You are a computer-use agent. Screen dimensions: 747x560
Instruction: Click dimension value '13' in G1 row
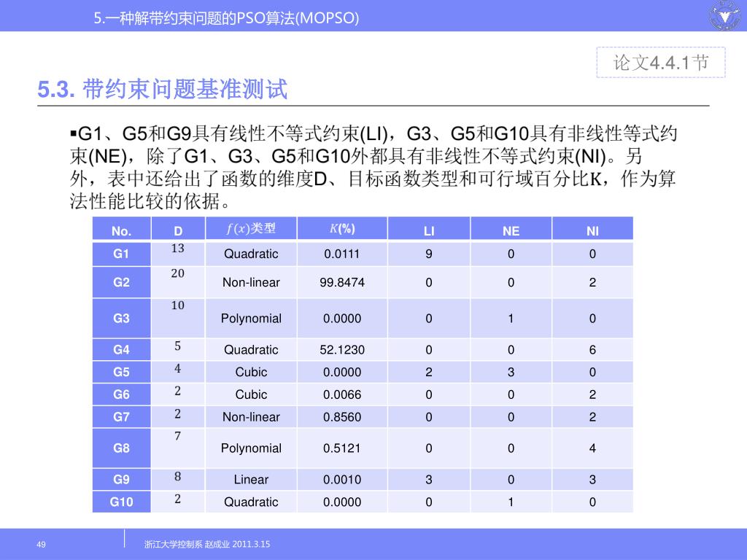click(x=178, y=248)
